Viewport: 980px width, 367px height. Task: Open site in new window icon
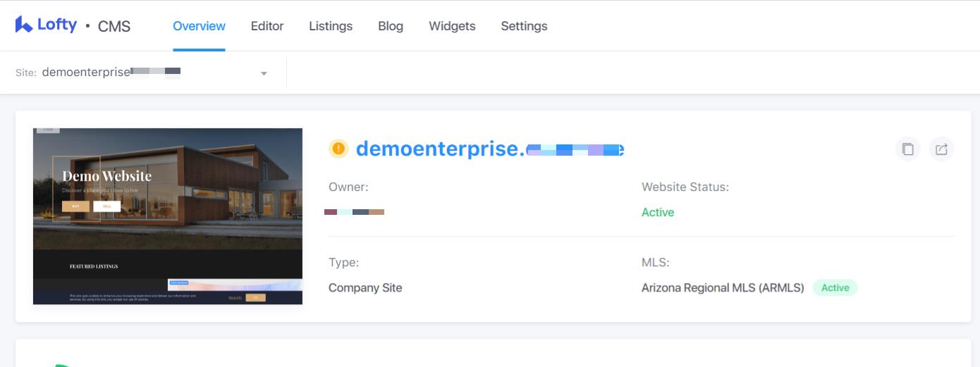941,149
